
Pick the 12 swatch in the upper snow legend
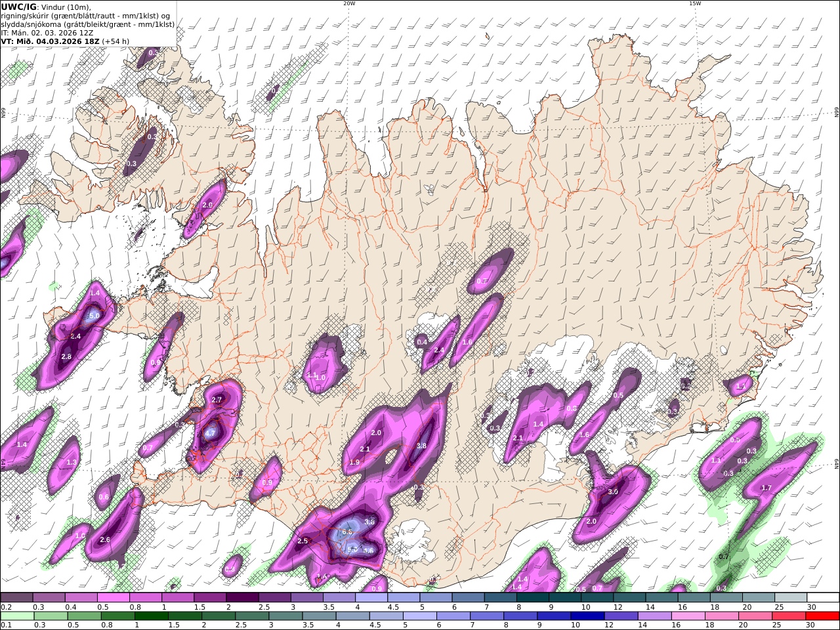(x=629, y=598)
